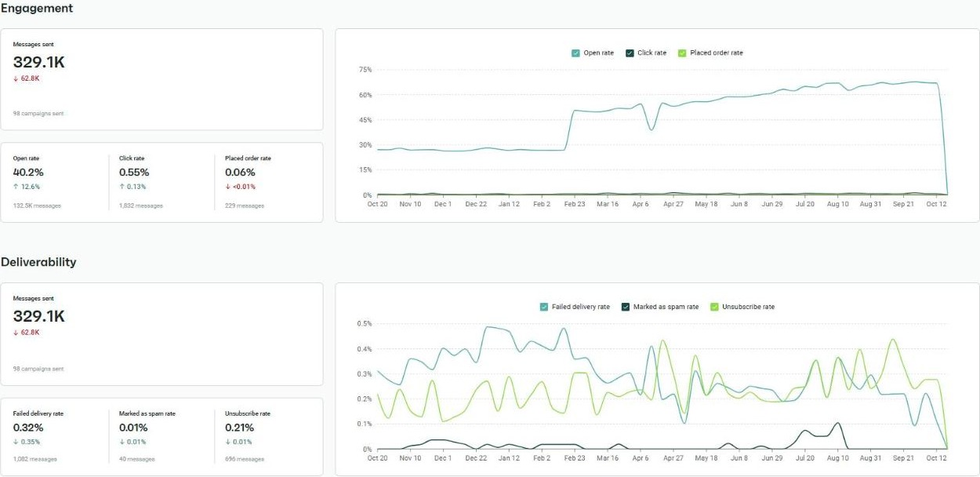This screenshot has height=477, width=980.
Task: Click the Oct 12 date on Engagement chart
Action: (x=937, y=204)
